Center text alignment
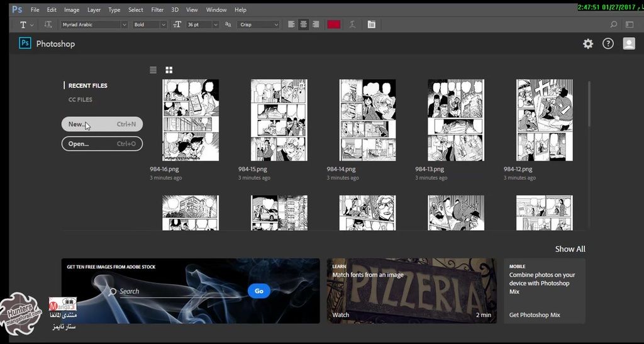 click(x=304, y=25)
